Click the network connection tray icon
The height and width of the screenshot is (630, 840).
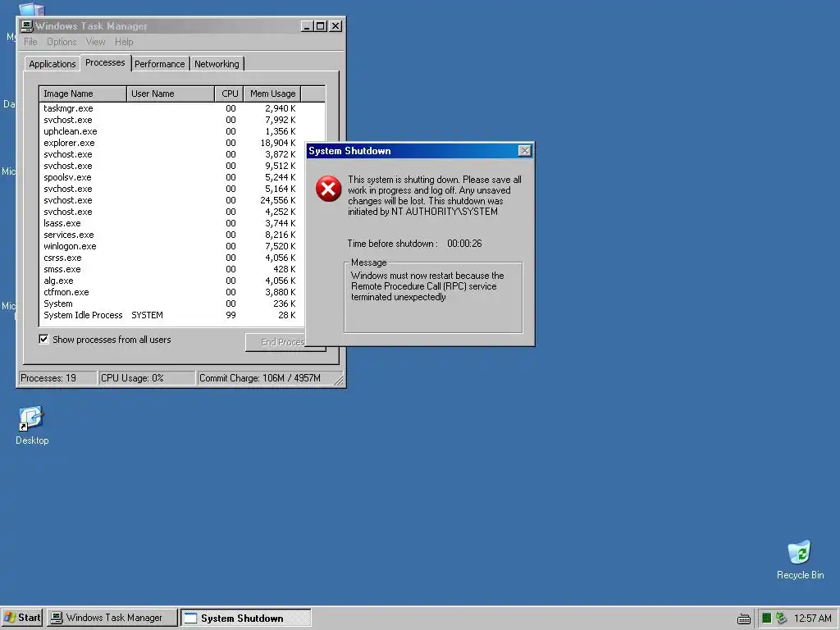[x=781, y=619]
